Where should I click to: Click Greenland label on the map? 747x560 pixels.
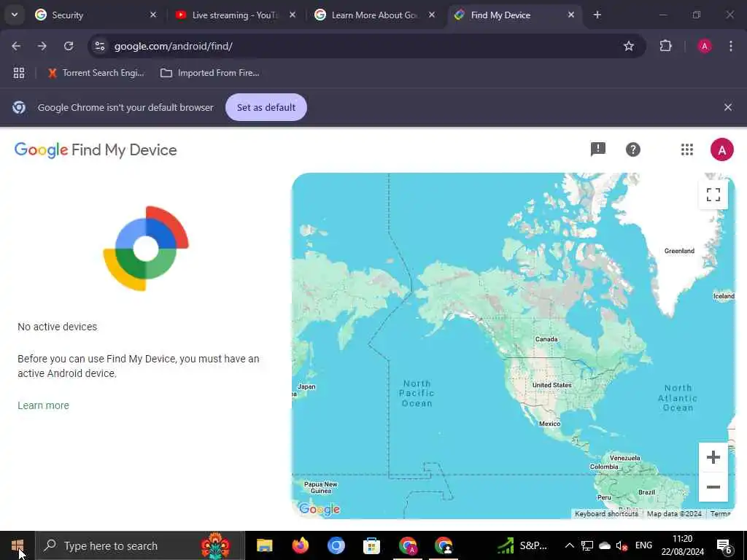[x=679, y=251]
